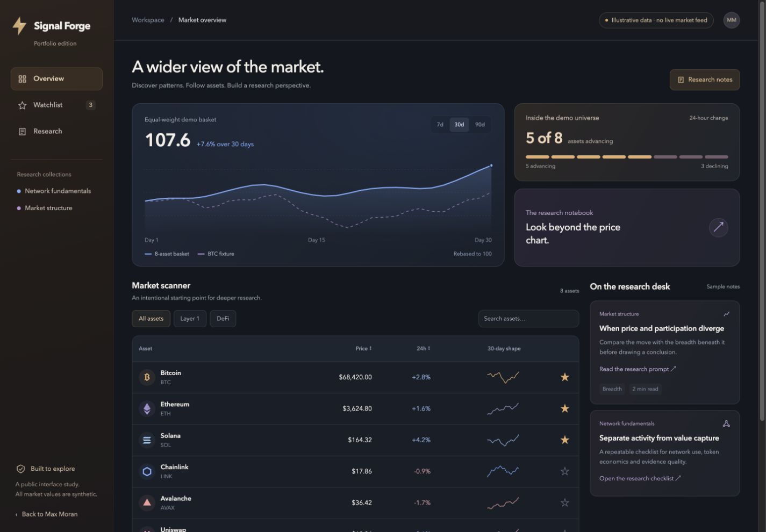Click the chart icon on Market structure card

point(726,314)
